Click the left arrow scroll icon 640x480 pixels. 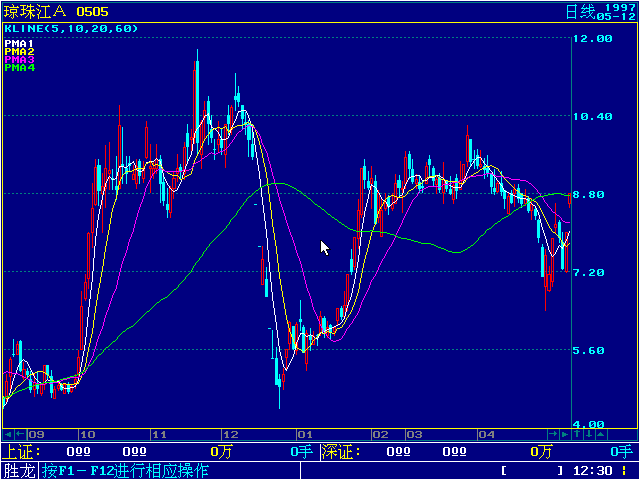[20, 434]
